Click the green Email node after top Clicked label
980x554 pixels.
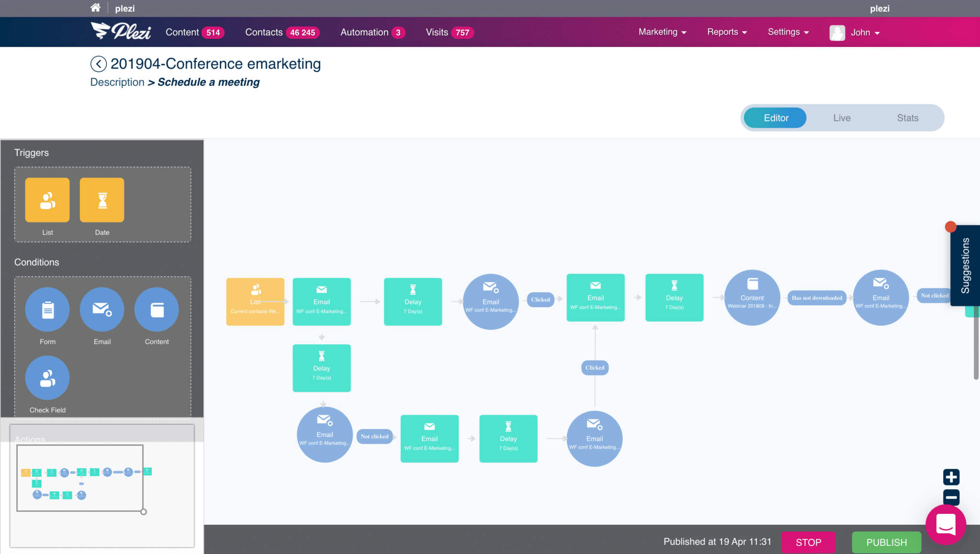(596, 298)
